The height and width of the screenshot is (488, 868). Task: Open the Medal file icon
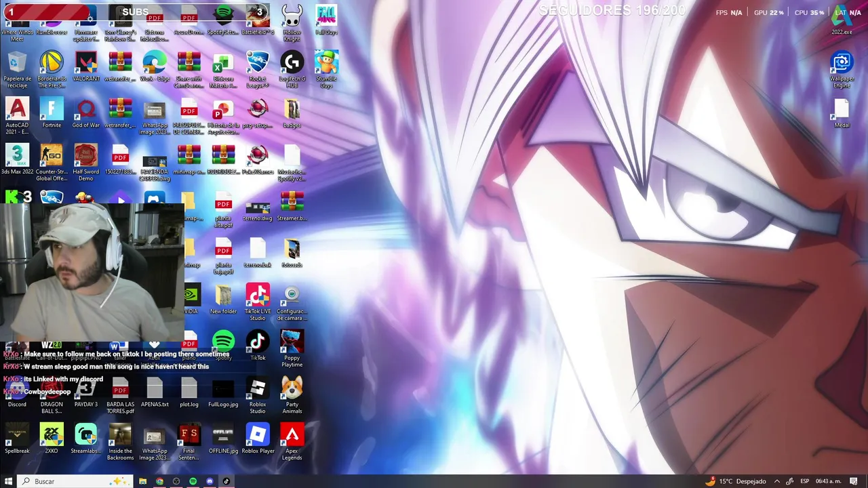click(842, 113)
